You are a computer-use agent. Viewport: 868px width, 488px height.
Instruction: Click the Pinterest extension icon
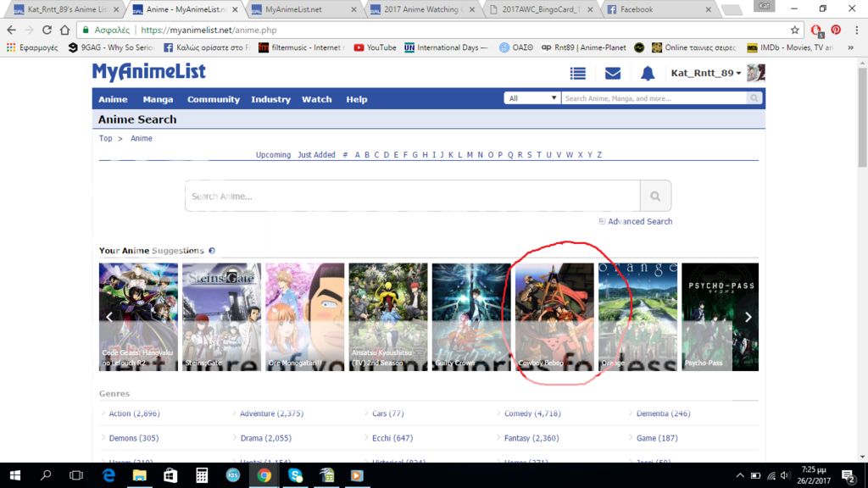[x=836, y=30]
